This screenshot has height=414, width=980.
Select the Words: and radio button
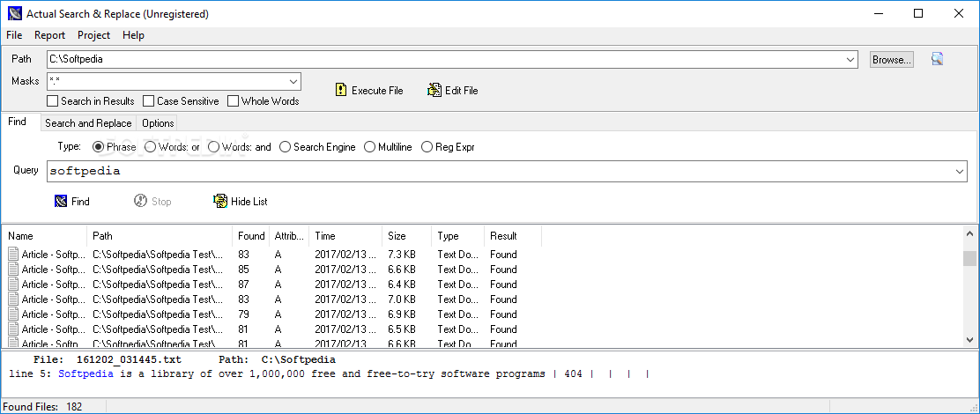(214, 147)
